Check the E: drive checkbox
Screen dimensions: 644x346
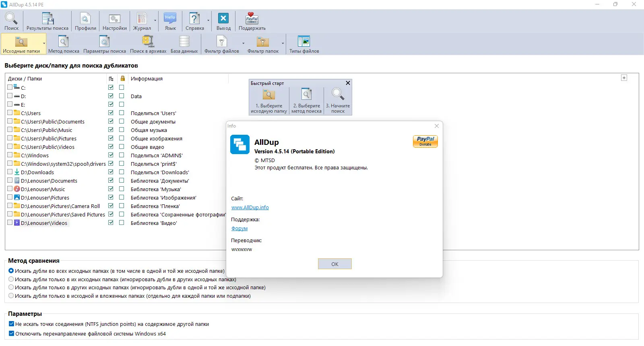tap(10, 104)
